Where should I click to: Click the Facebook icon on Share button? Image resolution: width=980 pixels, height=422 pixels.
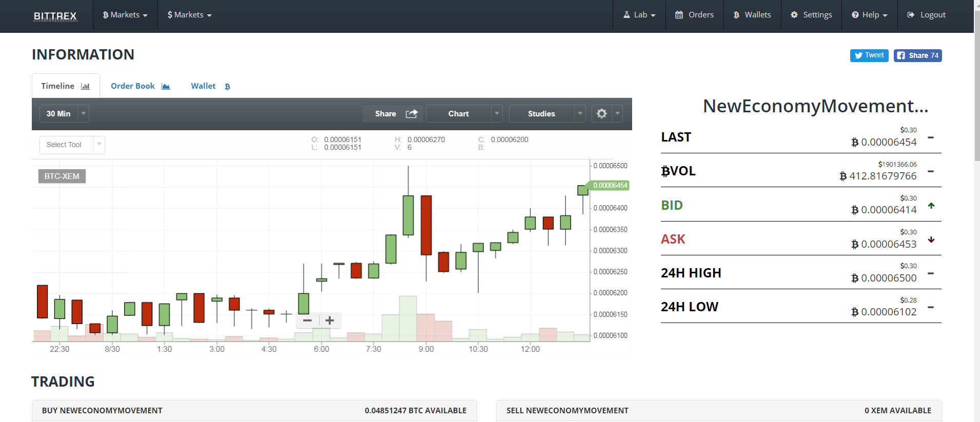click(901, 55)
